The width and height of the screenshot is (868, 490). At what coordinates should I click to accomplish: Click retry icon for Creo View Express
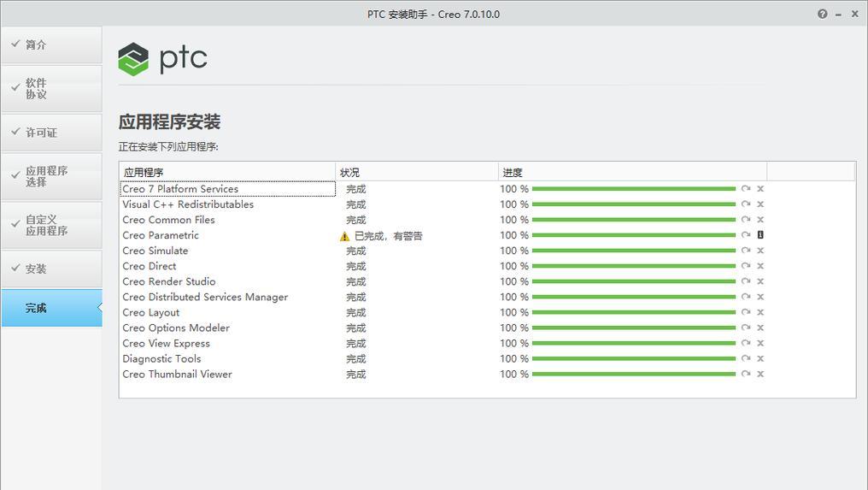[746, 343]
